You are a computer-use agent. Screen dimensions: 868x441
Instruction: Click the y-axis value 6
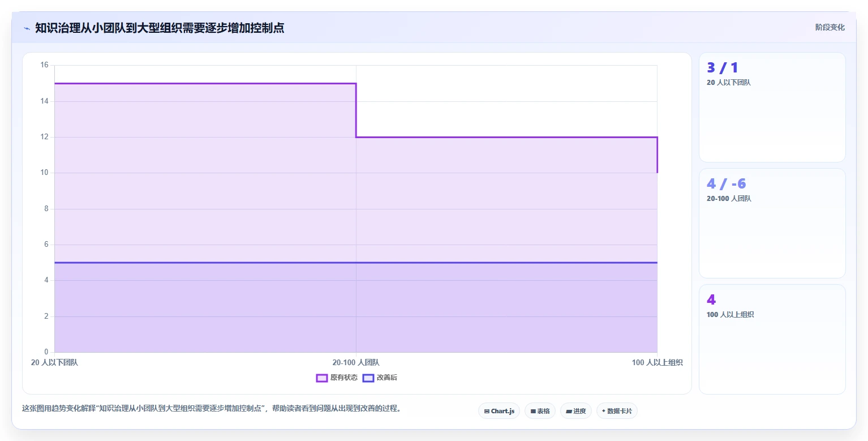(47, 245)
